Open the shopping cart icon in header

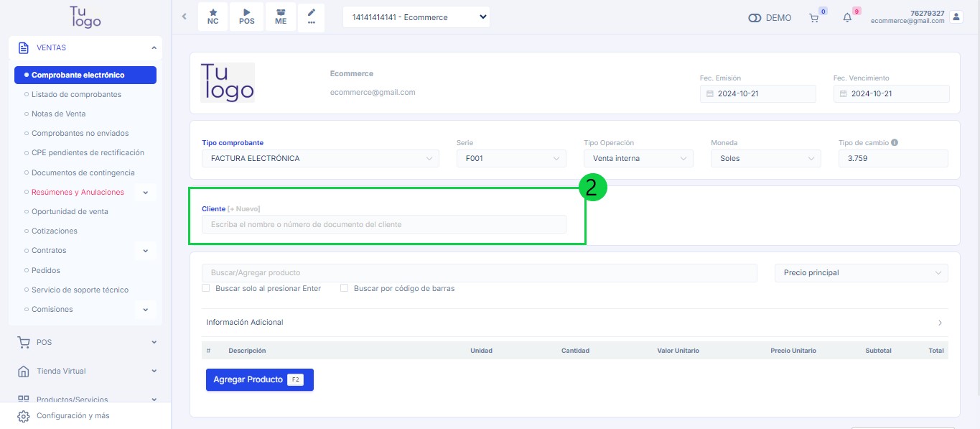[x=814, y=18]
